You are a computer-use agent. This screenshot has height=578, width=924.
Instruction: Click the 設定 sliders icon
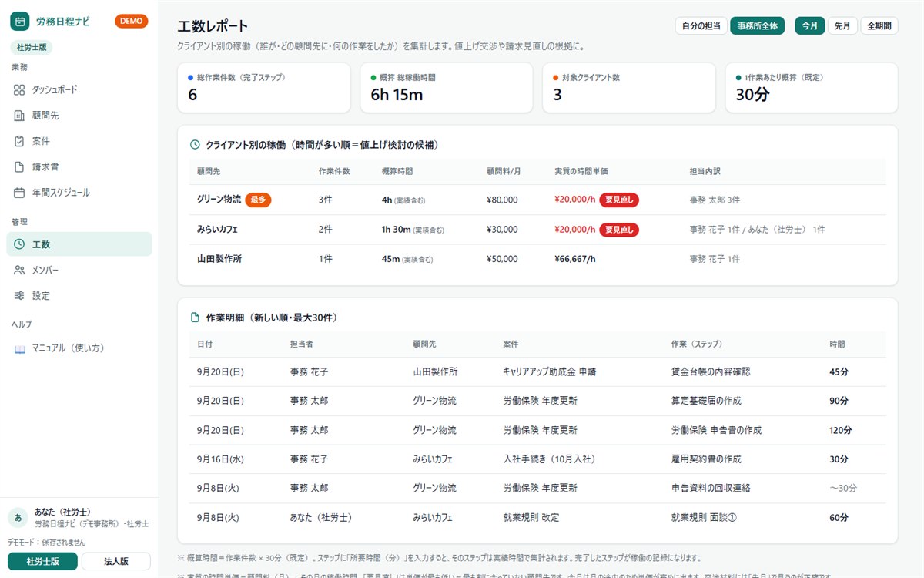(x=19, y=296)
